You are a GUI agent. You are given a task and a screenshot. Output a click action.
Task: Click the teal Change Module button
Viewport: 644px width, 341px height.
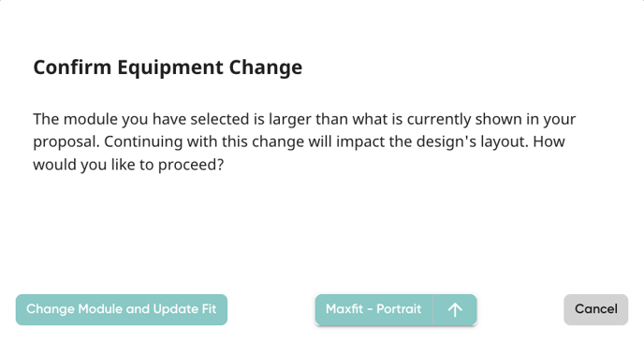click(122, 309)
